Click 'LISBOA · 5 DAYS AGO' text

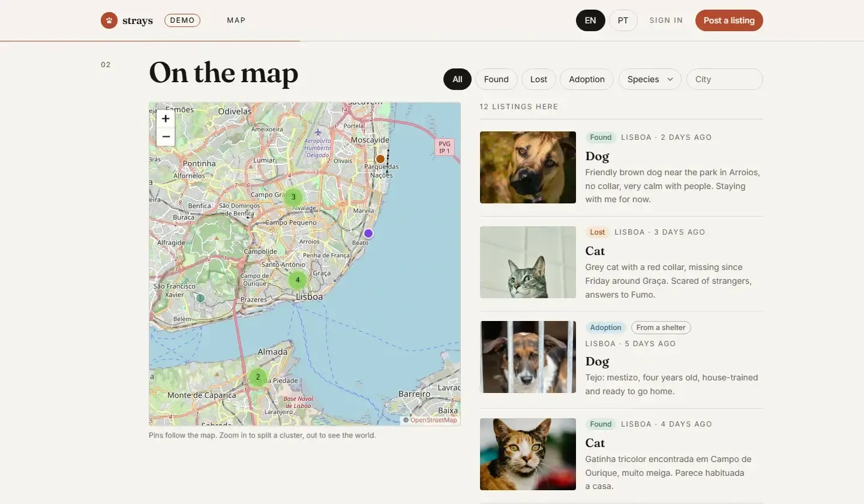click(631, 344)
